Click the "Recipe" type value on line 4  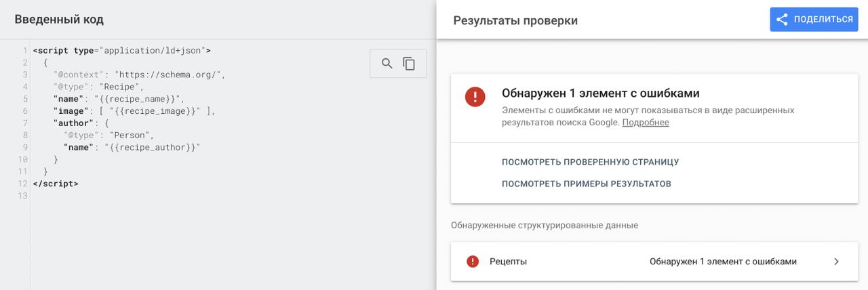coord(121,87)
